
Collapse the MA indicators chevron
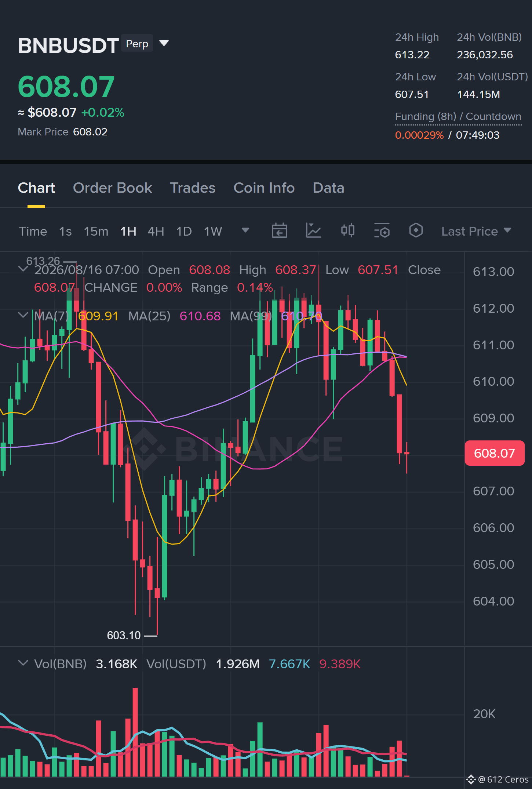(x=23, y=315)
